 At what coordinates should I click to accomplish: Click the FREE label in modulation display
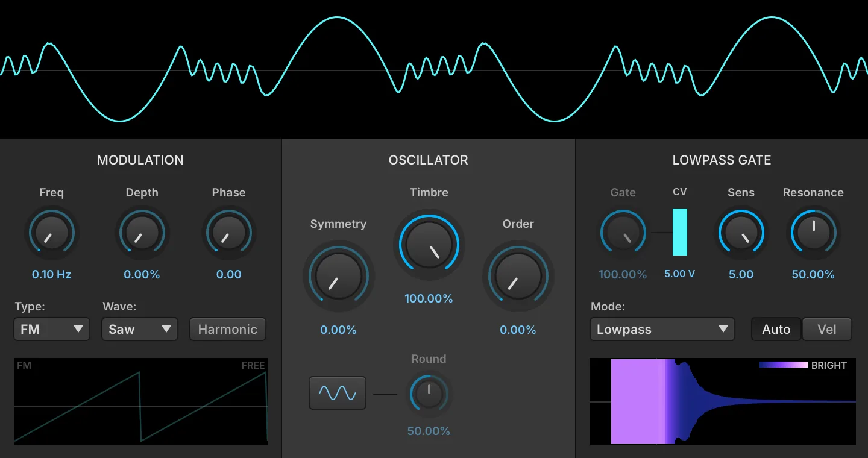click(x=253, y=365)
